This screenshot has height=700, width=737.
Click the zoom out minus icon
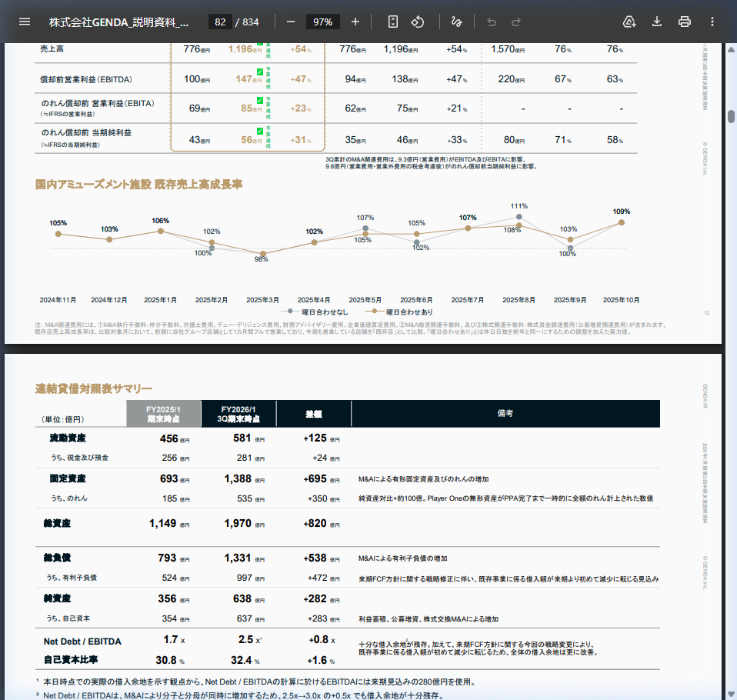pos(291,22)
